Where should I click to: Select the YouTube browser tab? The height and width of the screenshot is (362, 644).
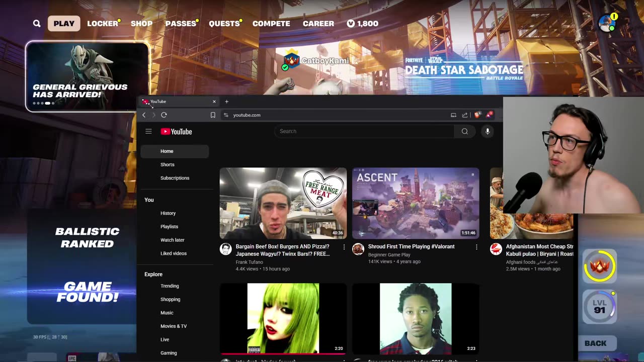179,102
